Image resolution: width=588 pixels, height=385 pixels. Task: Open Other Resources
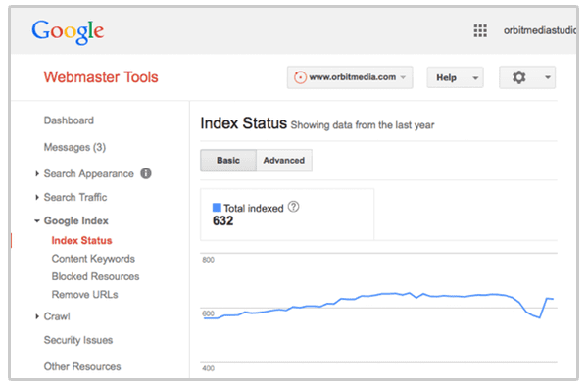(x=82, y=366)
